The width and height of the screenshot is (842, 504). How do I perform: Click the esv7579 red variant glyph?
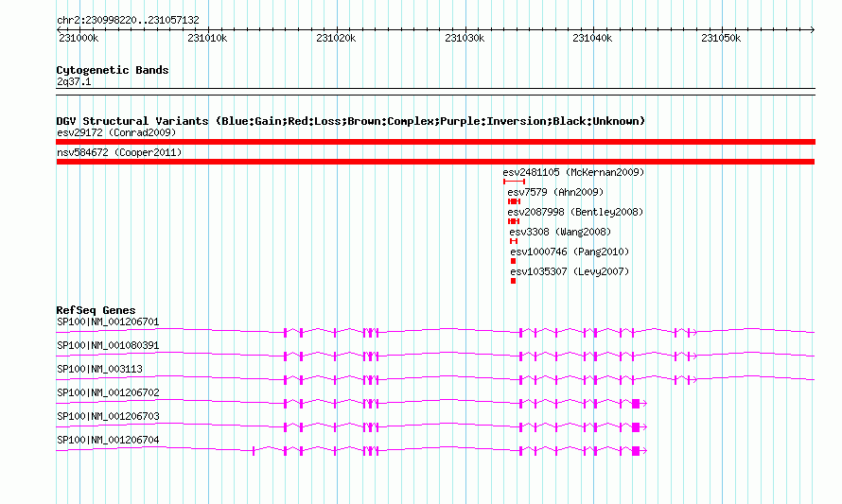click(x=514, y=201)
